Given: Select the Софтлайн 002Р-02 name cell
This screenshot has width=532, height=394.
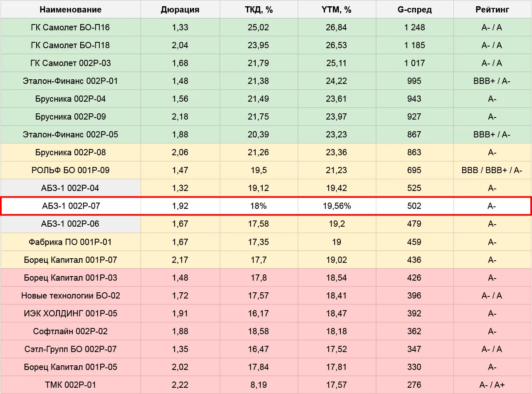Looking at the screenshot, I should [x=71, y=331].
